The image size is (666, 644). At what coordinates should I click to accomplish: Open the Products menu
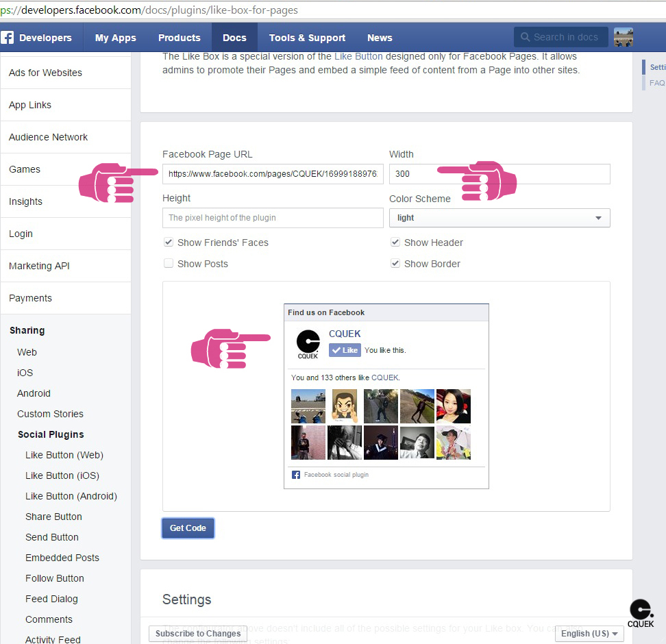[180, 38]
